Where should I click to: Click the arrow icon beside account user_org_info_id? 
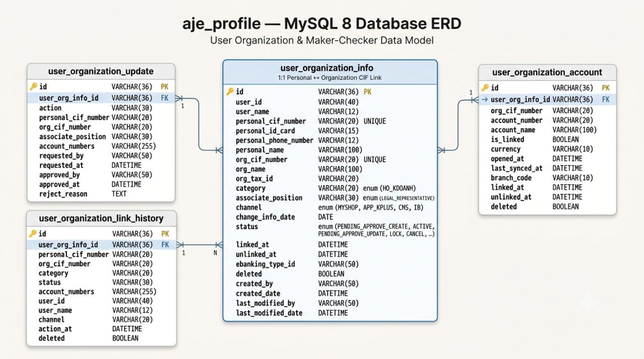coord(485,100)
